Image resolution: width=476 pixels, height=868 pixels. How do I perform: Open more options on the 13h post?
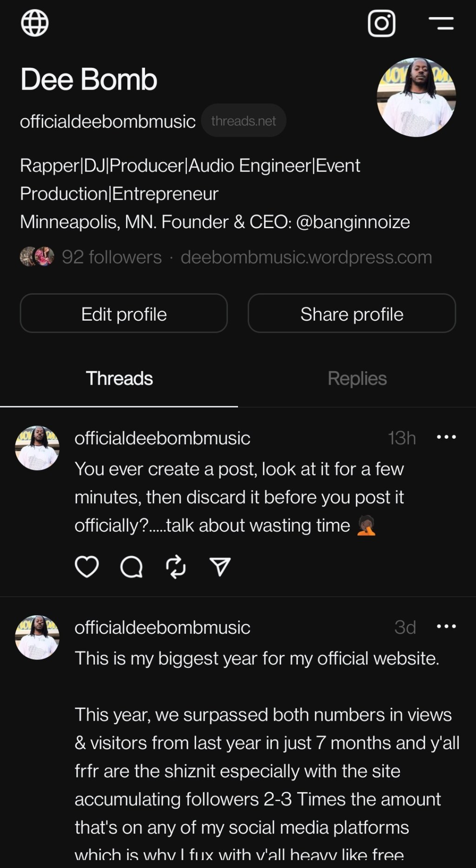446,437
